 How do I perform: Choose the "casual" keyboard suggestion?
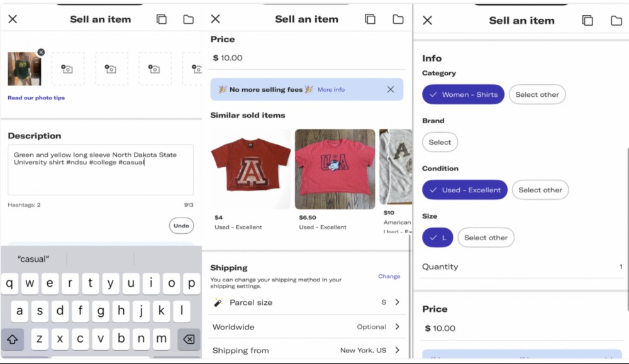coord(33,259)
